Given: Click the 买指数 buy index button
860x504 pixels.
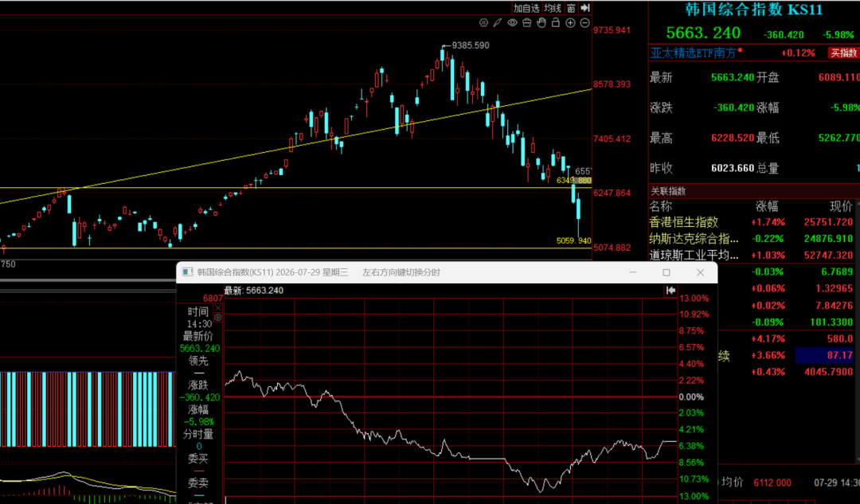Looking at the screenshot, I should (843, 53).
